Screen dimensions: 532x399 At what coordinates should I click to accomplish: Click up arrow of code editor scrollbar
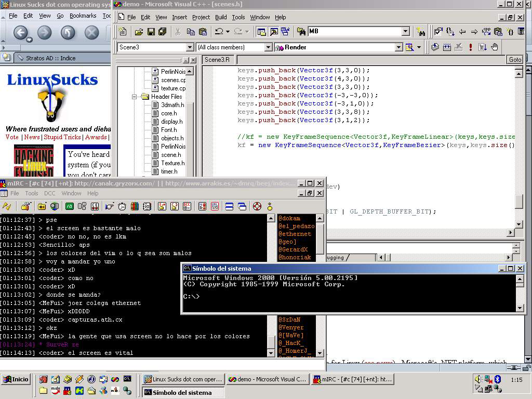tap(519, 73)
